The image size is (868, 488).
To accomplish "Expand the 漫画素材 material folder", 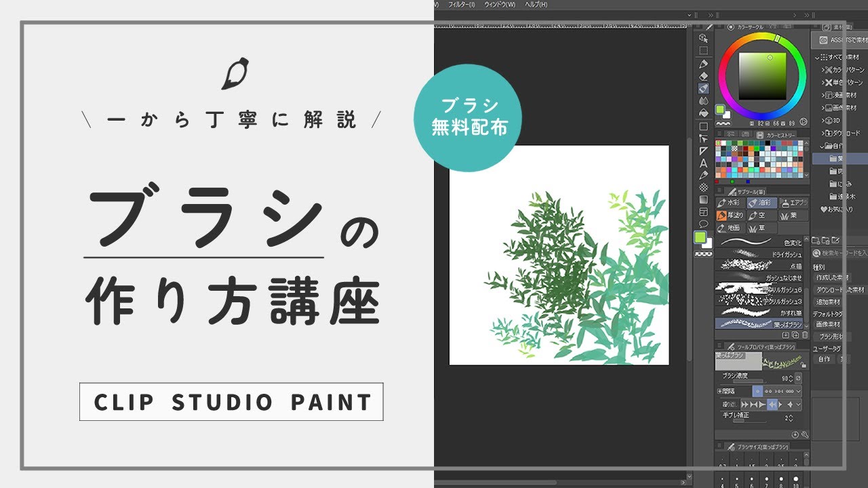I will click(x=823, y=95).
